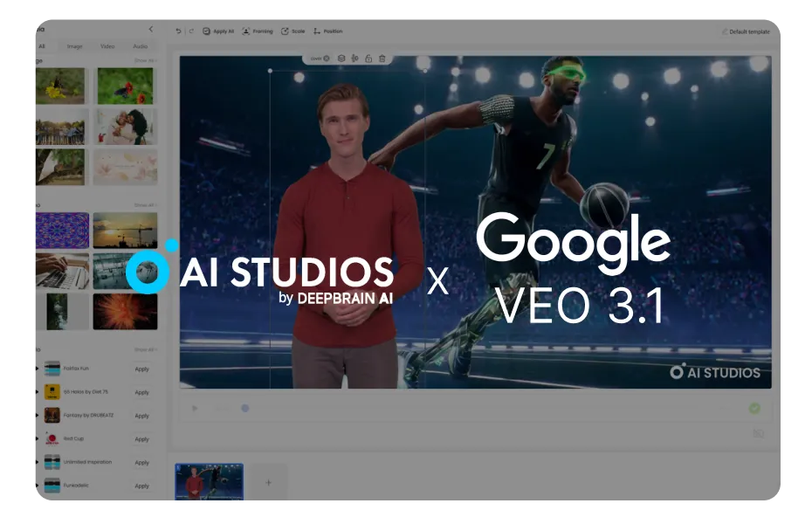Delete the selected element with trash icon
The width and height of the screenshot is (812, 524).
(x=382, y=59)
